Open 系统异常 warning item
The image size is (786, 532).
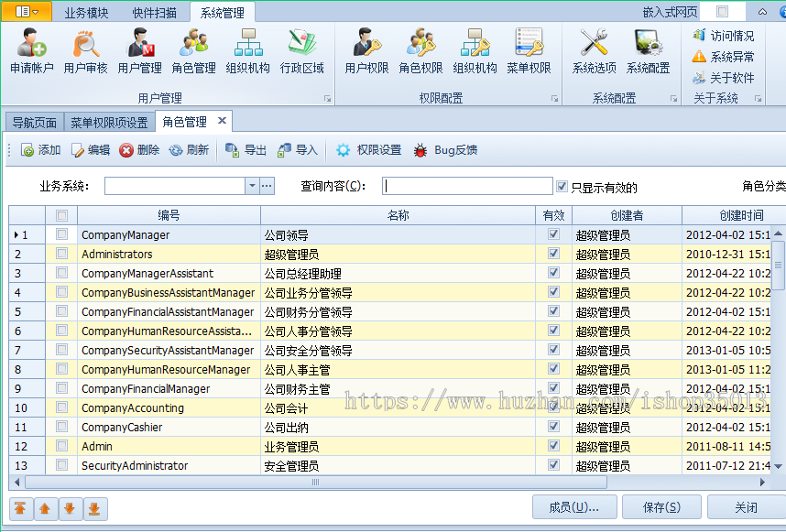tap(724, 57)
